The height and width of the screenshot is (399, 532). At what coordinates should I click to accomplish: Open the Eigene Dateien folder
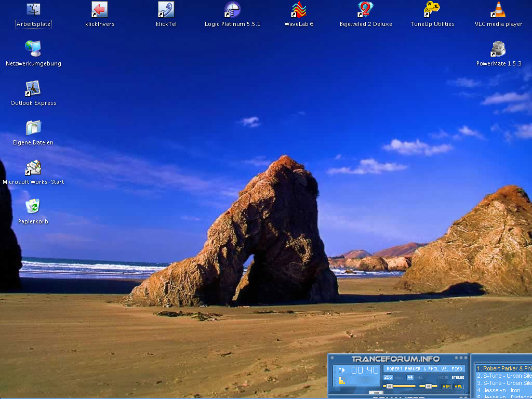pos(33,128)
